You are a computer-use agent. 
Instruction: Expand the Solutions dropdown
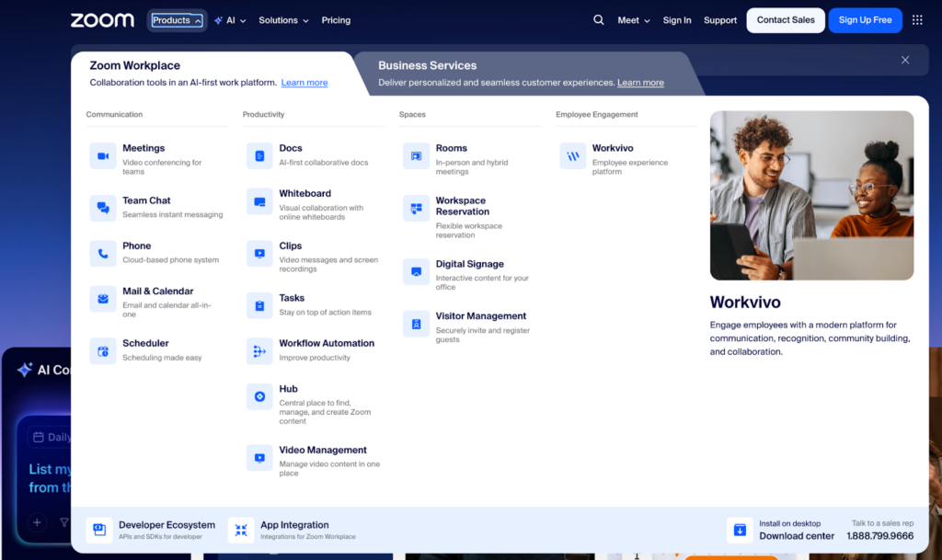(x=282, y=19)
